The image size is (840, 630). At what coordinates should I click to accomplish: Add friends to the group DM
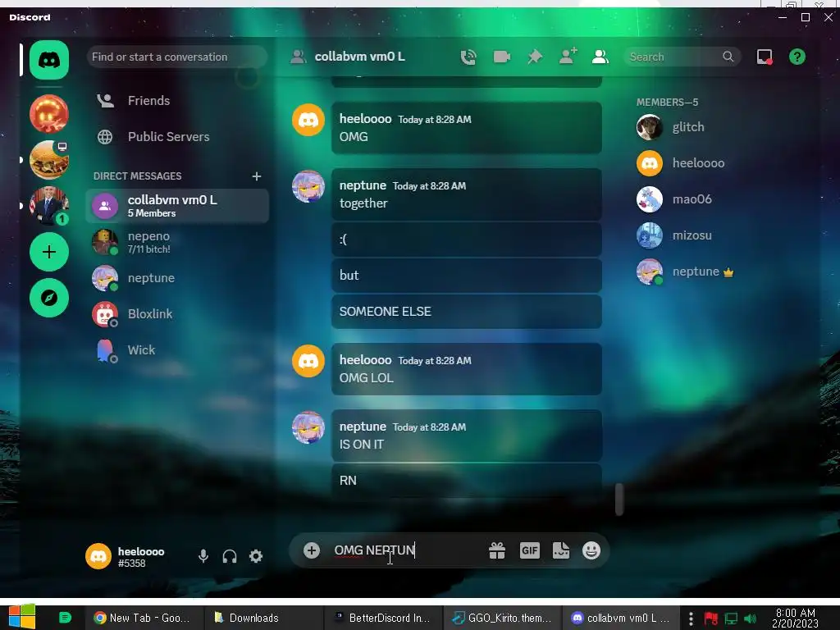[568, 56]
